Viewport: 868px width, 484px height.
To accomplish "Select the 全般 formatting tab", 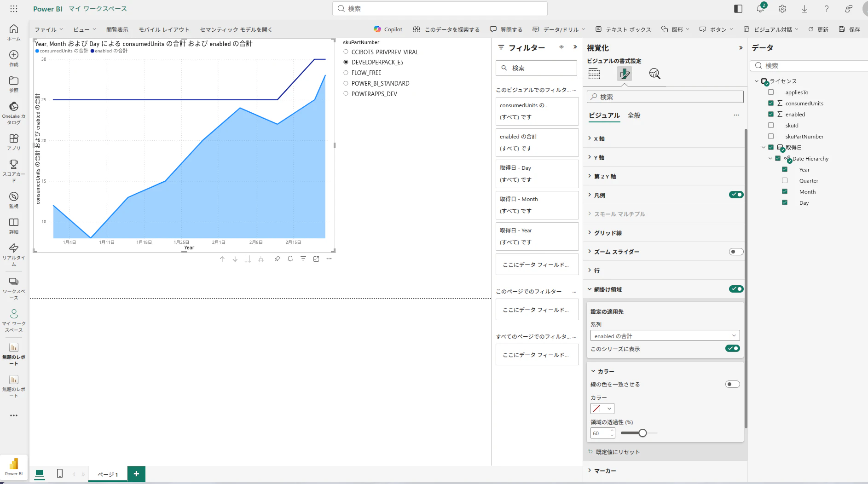I will (x=634, y=115).
